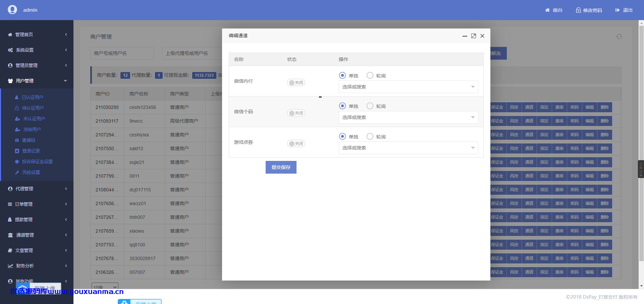This screenshot has height=304, width=644.
Task: Collapse the 用户管理 sidebar menu
Action: click(x=37, y=81)
